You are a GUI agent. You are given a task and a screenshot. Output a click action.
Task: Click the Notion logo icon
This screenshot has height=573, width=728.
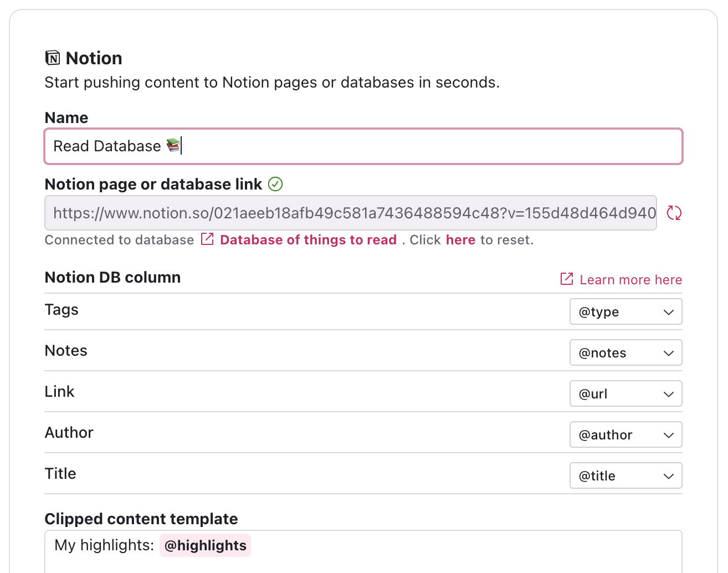[53, 58]
